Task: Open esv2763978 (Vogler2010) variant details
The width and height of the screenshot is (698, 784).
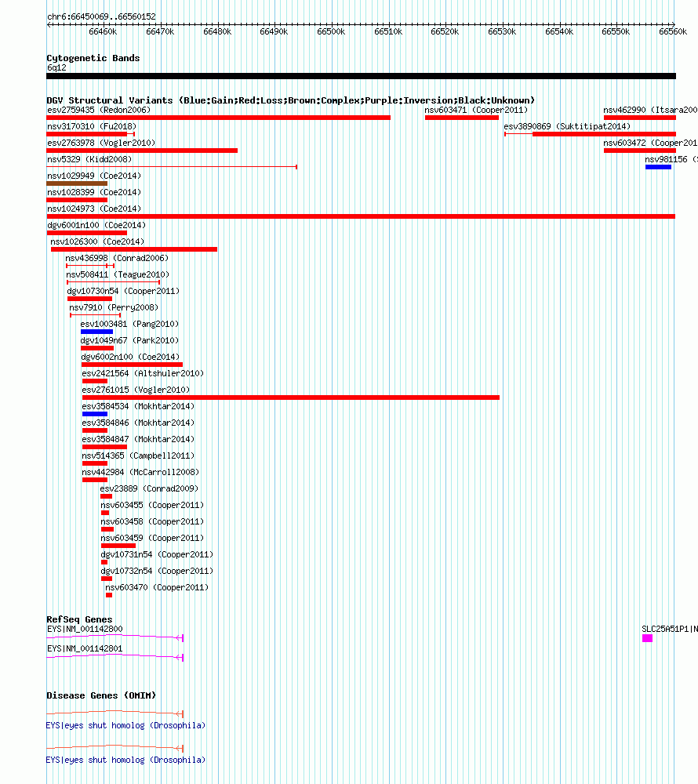Action: click(101, 143)
